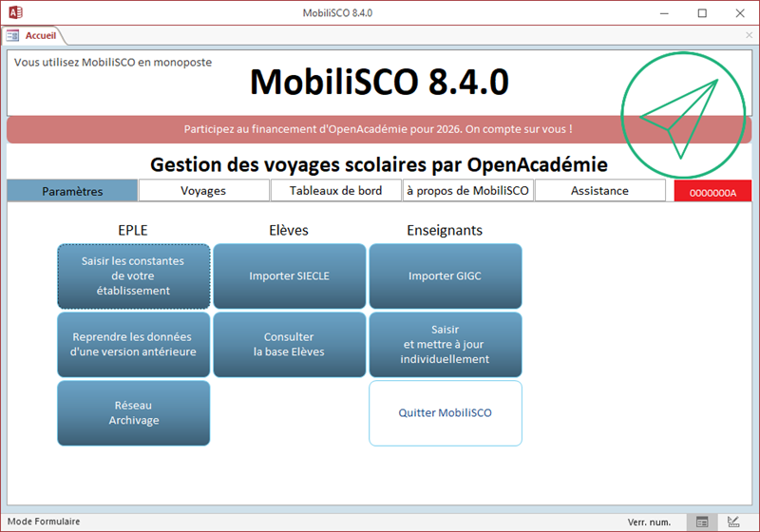The image size is (760, 532).
Task: Click the Enseignants column heading
Action: click(x=445, y=230)
